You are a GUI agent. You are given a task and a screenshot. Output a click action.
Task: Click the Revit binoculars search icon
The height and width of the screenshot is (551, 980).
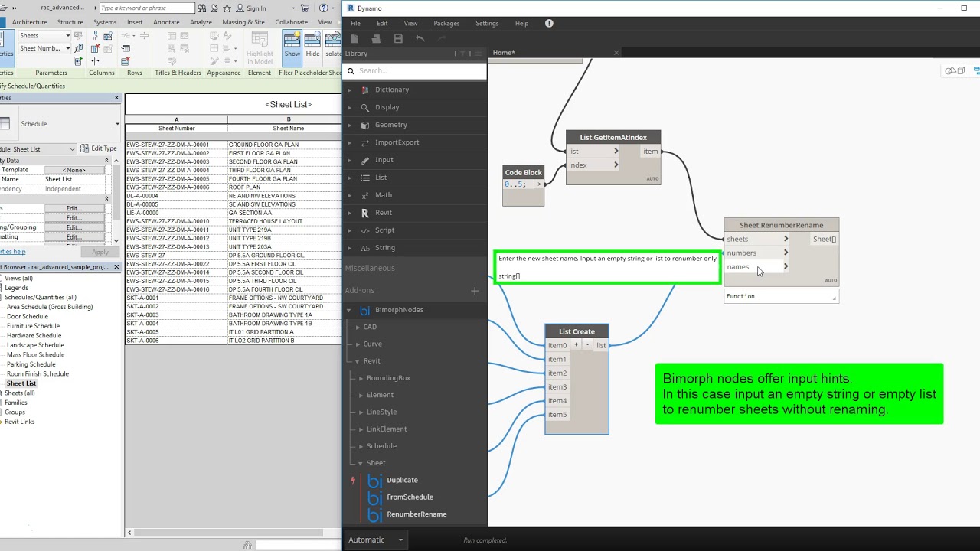click(x=201, y=8)
